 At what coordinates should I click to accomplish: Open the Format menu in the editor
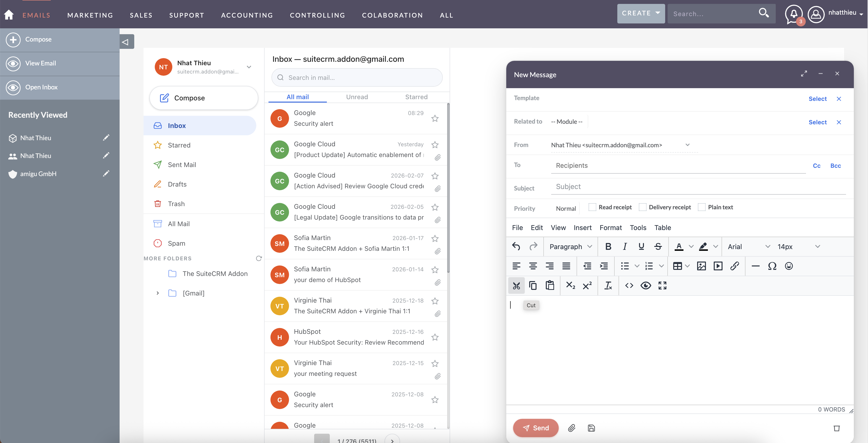[611, 228]
